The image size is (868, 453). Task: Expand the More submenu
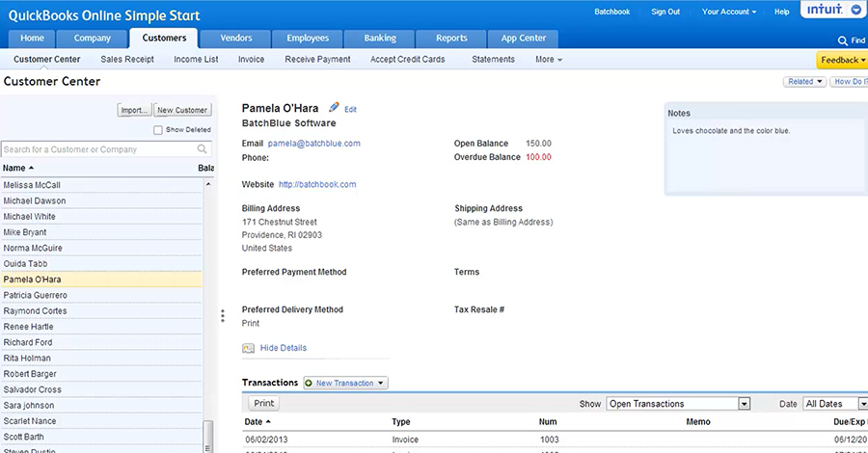tap(548, 59)
